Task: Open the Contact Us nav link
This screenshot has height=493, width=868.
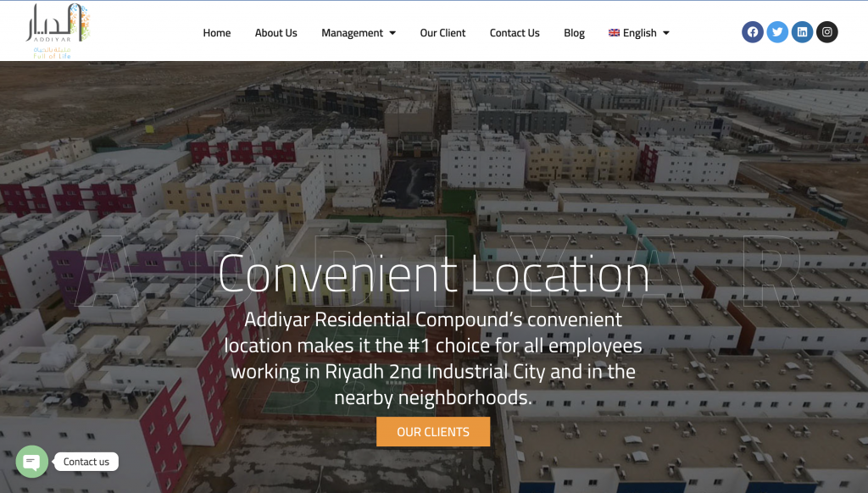Action: coord(515,33)
